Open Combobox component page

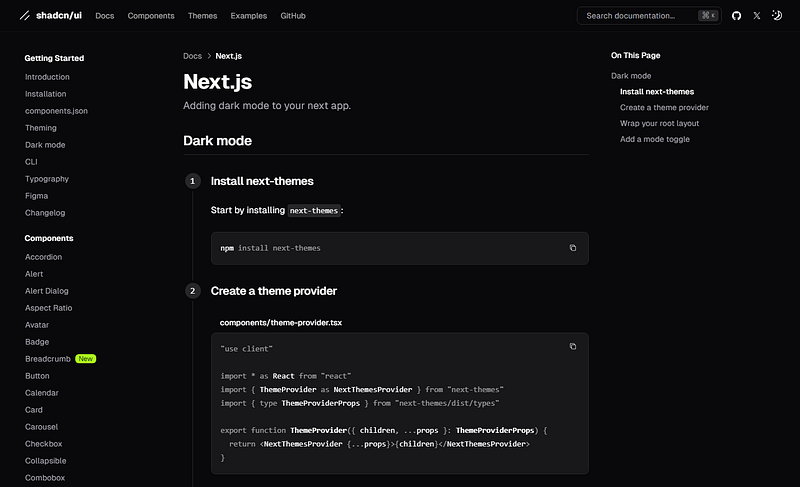[x=45, y=478]
